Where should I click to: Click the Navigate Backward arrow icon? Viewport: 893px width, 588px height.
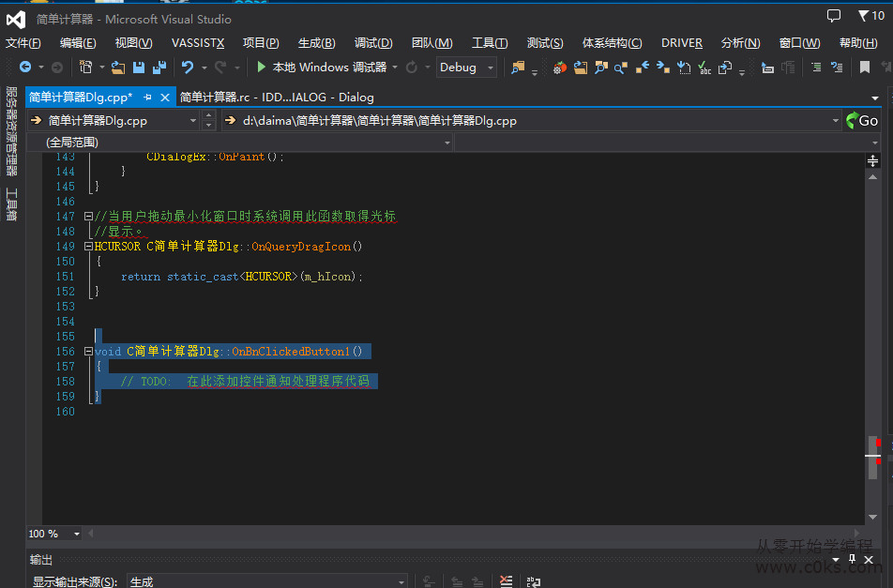click(x=25, y=68)
